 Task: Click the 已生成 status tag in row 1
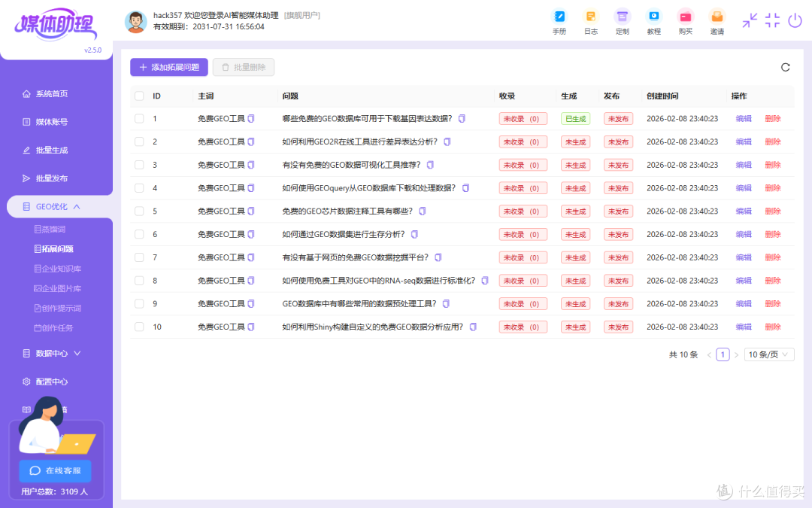tap(575, 119)
